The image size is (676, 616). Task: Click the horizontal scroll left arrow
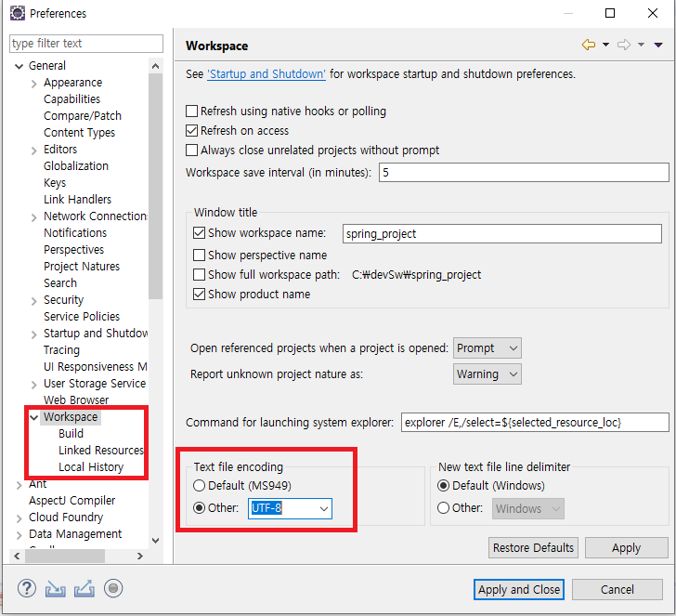coord(17,556)
